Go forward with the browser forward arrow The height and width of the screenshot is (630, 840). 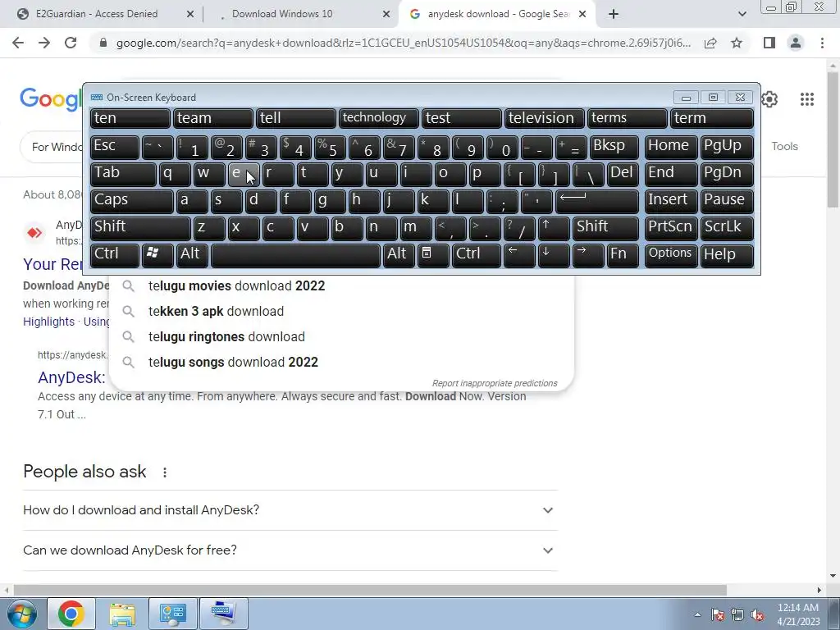44,43
